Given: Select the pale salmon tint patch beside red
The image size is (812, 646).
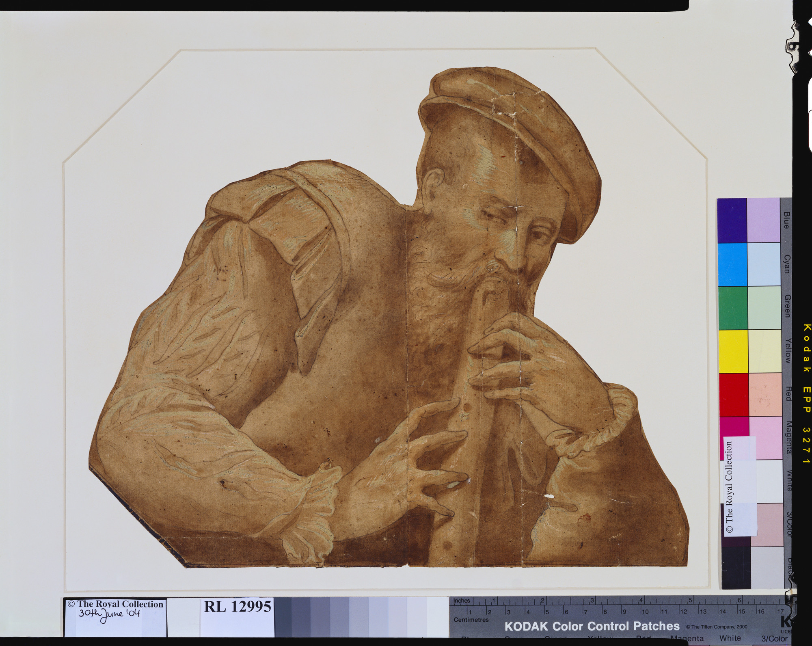Looking at the screenshot, I should (765, 395).
